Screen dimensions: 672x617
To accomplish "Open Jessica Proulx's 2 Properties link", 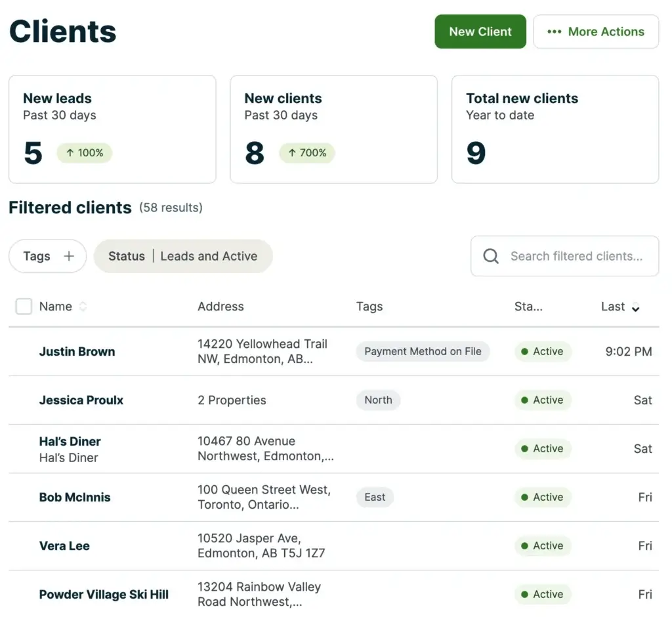I will pyautogui.click(x=231, y=400).
